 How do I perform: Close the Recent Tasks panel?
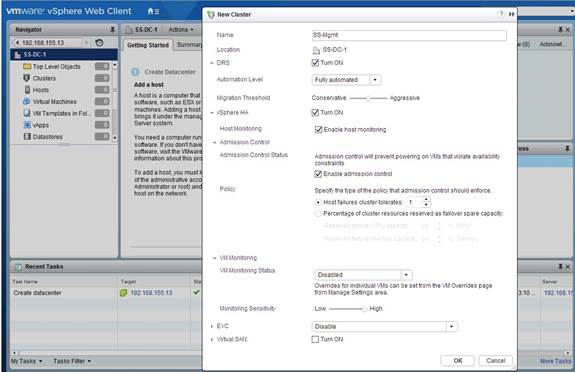point(567,267)
